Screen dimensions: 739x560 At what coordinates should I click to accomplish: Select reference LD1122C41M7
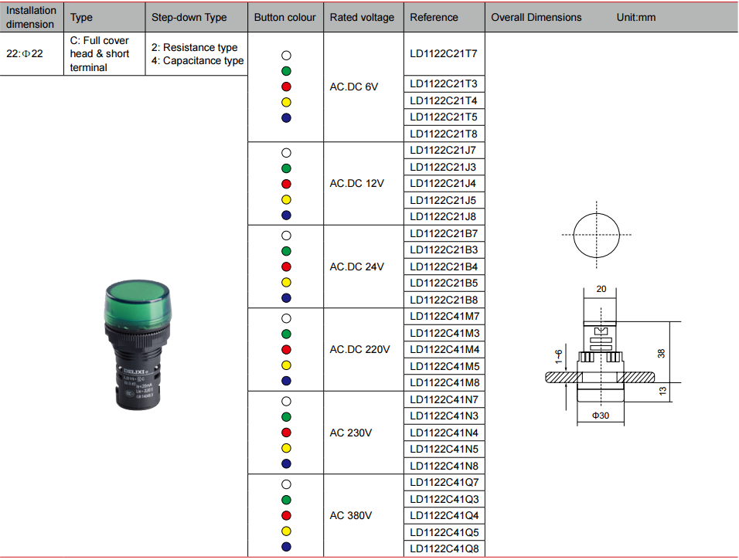[x=444, y=317]
